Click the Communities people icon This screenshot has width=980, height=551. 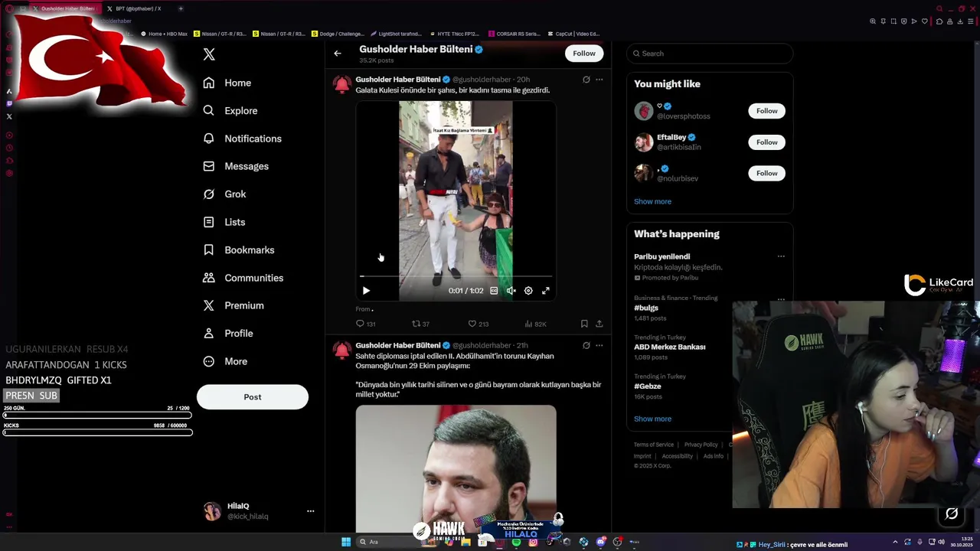click(208, 278)
